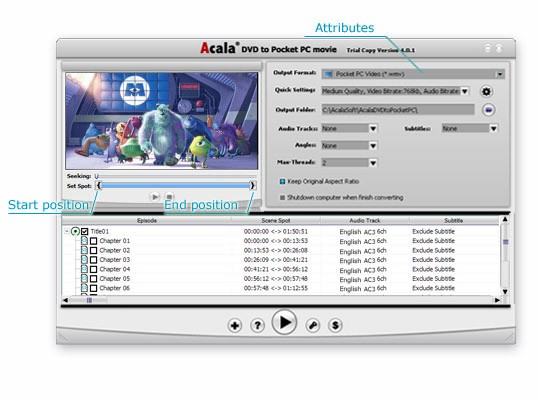Click the vertical scrollbar thumb
This screenshot has height=400, width=540.
click(x=505, y=242)
